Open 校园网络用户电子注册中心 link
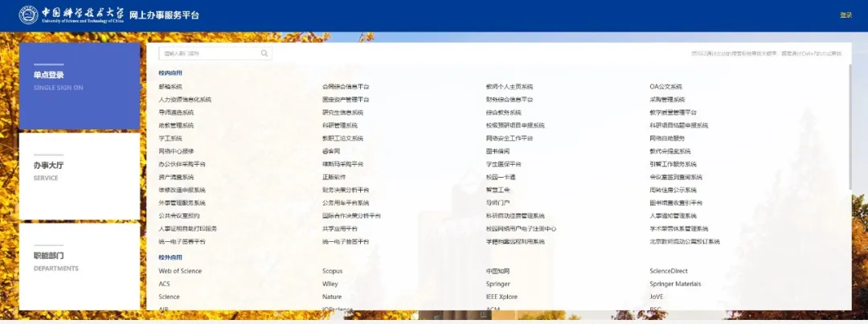 [x=521, y=229]
